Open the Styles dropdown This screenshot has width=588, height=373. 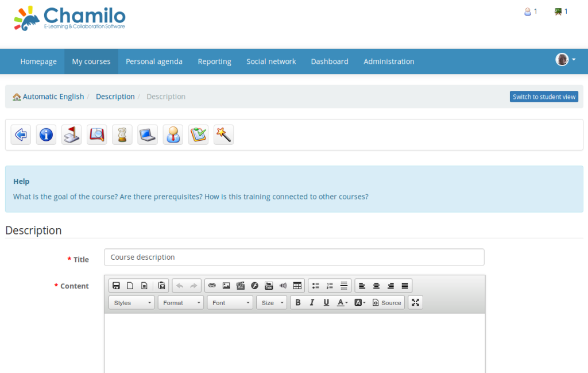[x=131, y=302]
